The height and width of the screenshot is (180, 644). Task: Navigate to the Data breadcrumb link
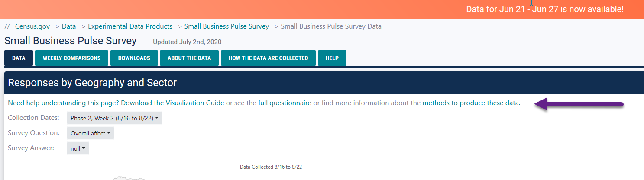coord(69,26)
